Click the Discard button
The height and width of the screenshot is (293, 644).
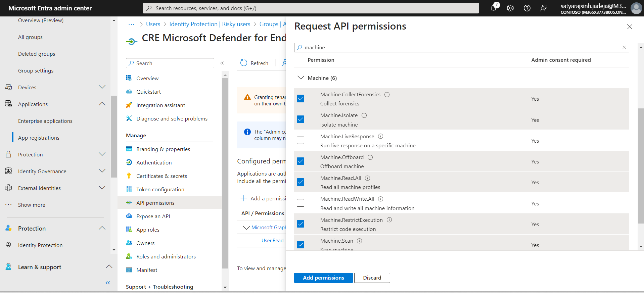point(372,278)
